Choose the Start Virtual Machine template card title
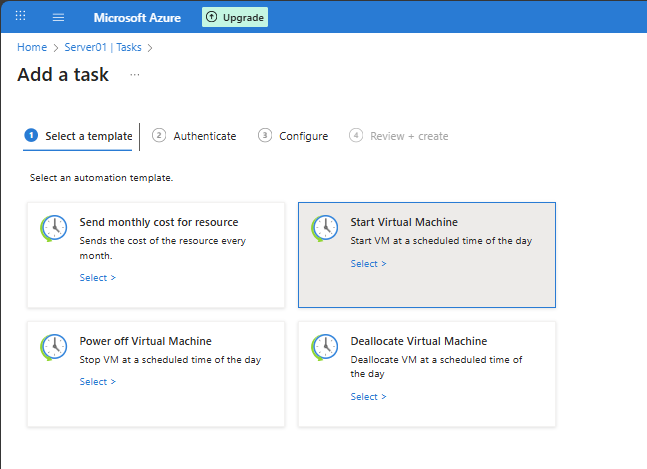 tap(404, 222)
